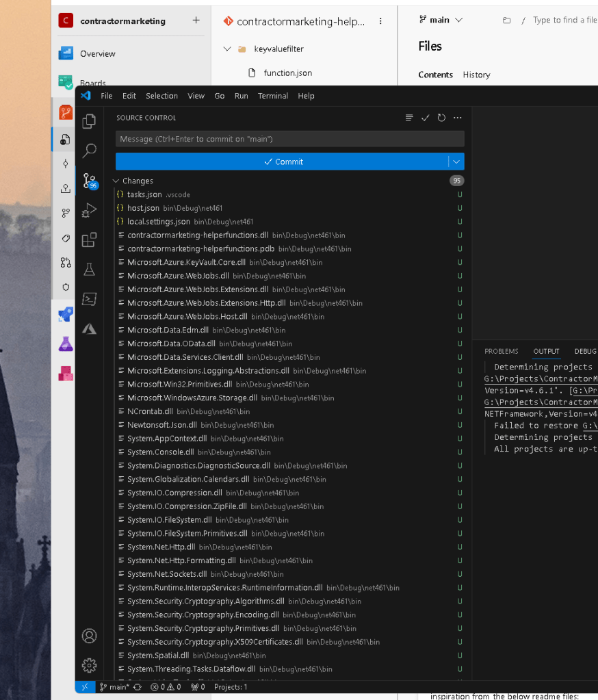Click the plus icon next to contractormarketing
The height and width of the screenshot is (700, 598).
tap(196, 21)
